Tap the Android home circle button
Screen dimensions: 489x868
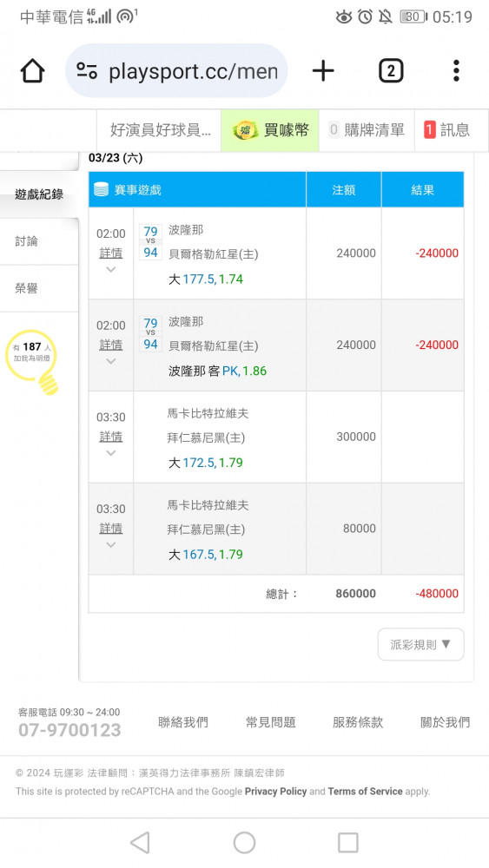pyautogui.click(x=244, y=843)
